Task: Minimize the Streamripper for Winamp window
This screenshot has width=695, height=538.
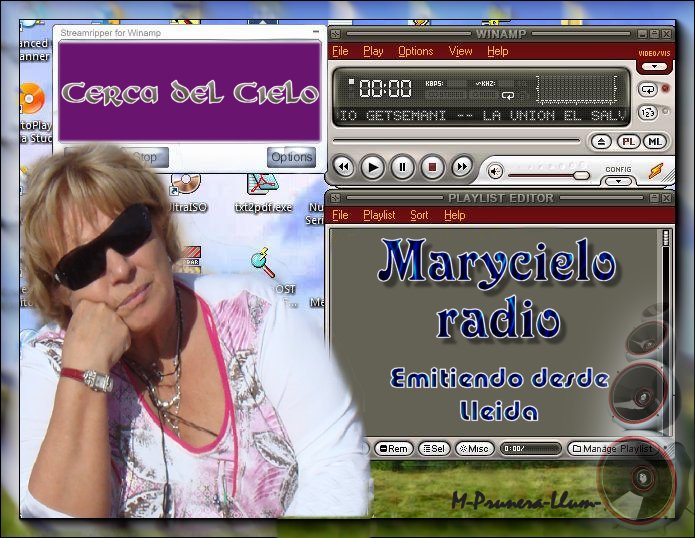Action: click(316, 32)
